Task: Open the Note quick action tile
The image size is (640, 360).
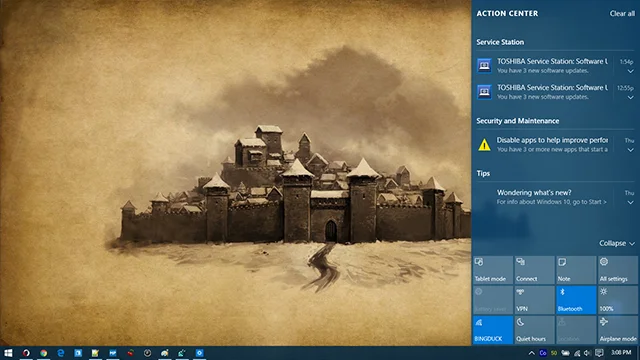Action: (x=576, y=270)
